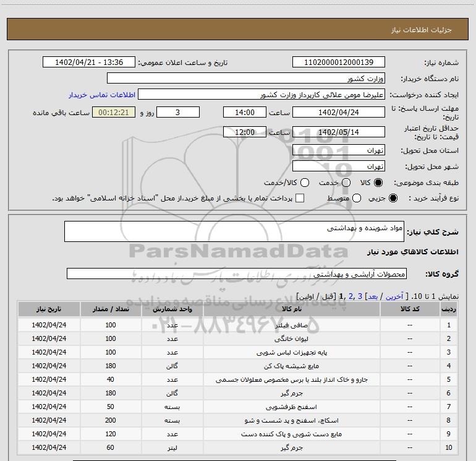Select row 10 جرم گیر item
The height and width of the screenshot is (461, 476).
tap(237, 447)
